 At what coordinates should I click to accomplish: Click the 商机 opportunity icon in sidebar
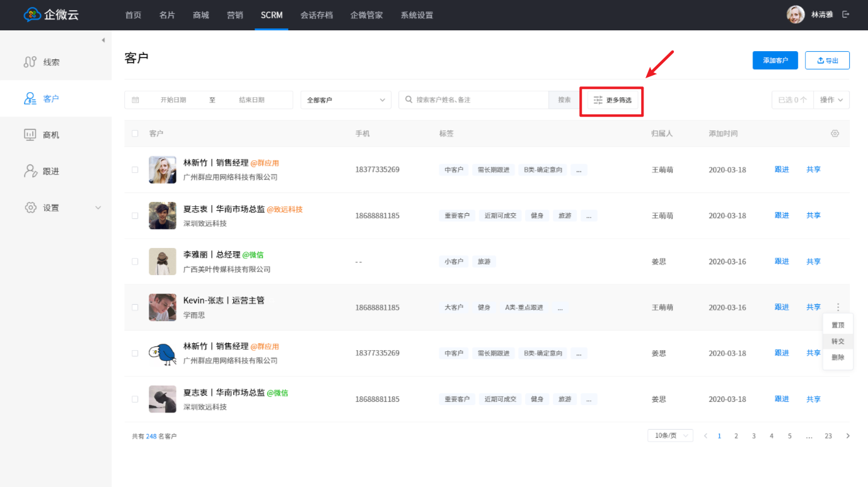[30, 134]
